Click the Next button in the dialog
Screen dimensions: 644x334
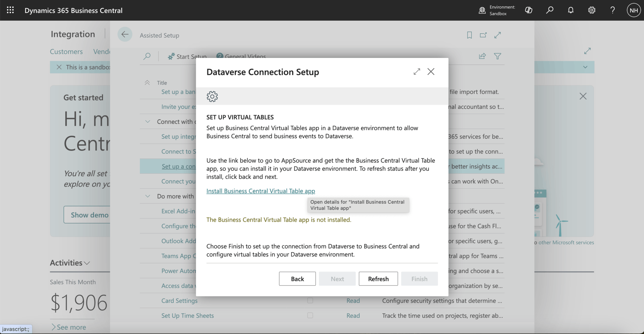click(337, 279)
